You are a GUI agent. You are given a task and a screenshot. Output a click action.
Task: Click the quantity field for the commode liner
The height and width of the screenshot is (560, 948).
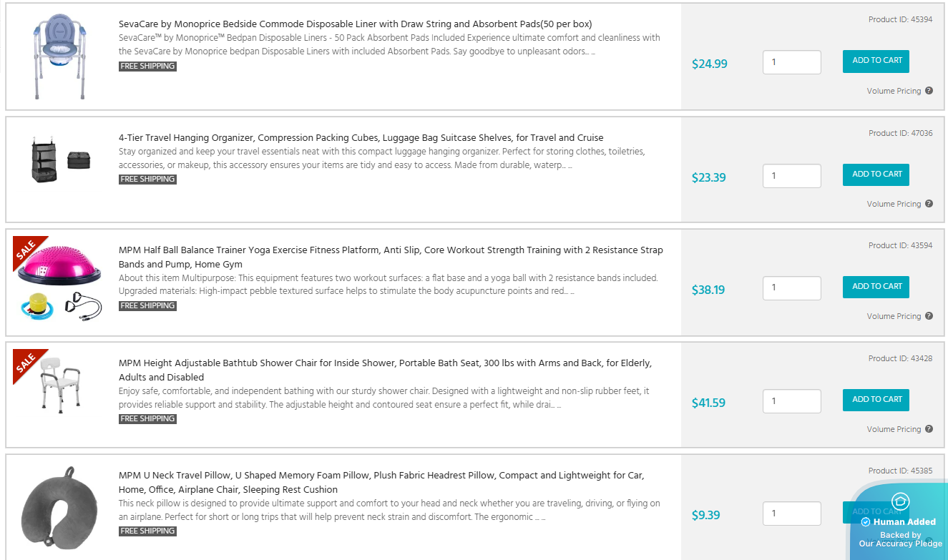[791, 62]
